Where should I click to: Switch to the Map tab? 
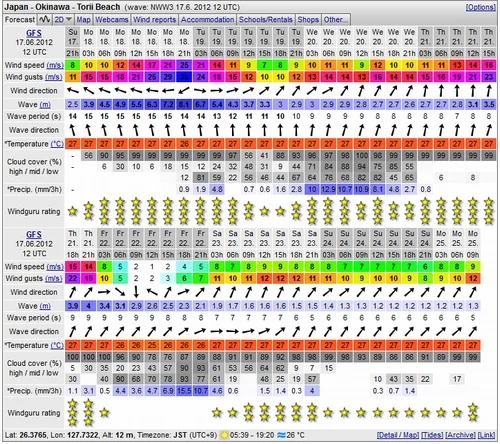point(83,20)
